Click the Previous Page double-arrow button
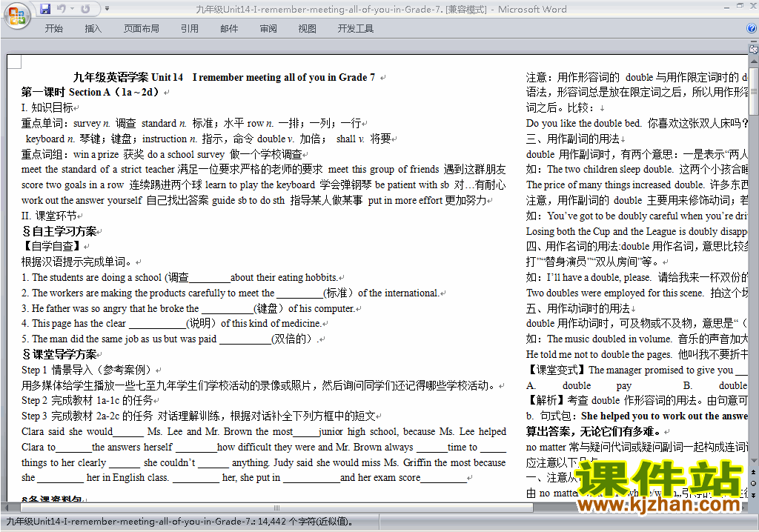 coord(754,473)
